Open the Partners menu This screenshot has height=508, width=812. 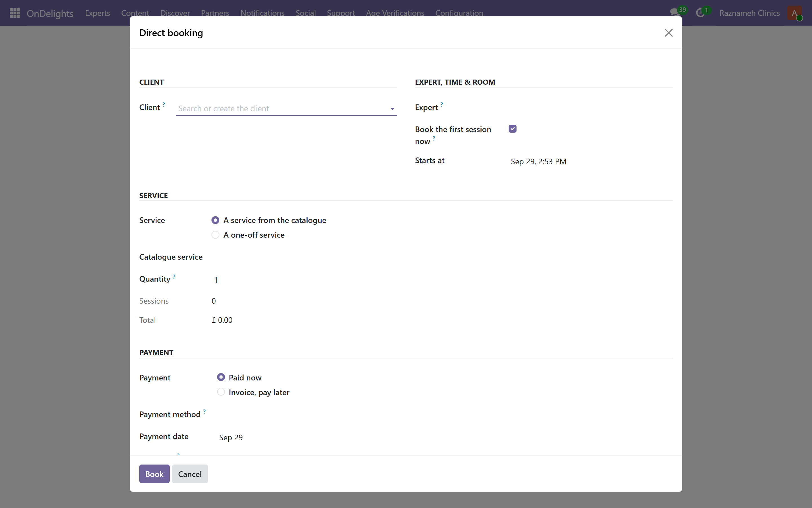215,13
